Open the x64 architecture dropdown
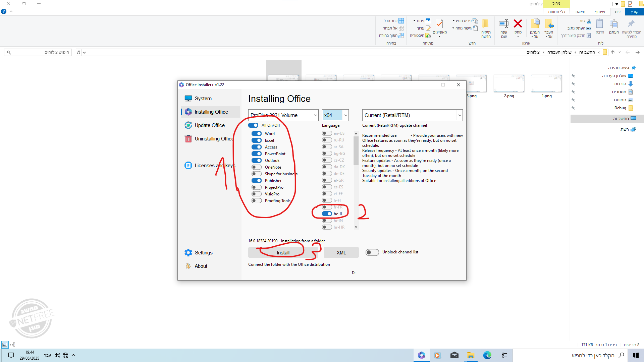Image resolution: width=644 pixels, height=362 pixels. pos(335,115)
